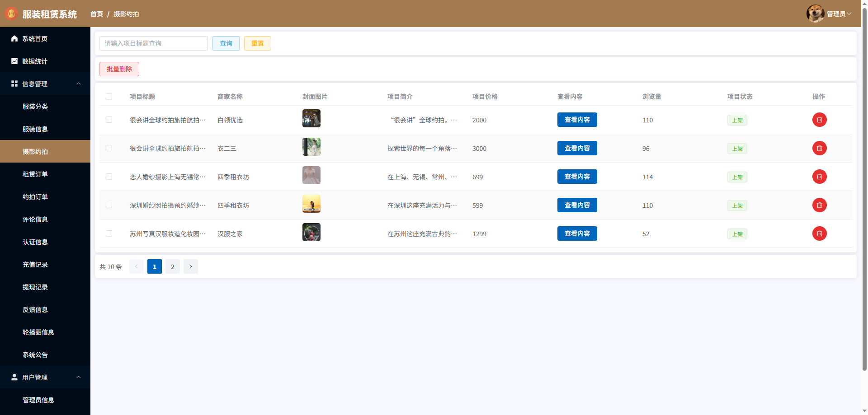Select the 摄影约拍 menu item
Viewport: 868px width, 415px height.
[45, 151]
